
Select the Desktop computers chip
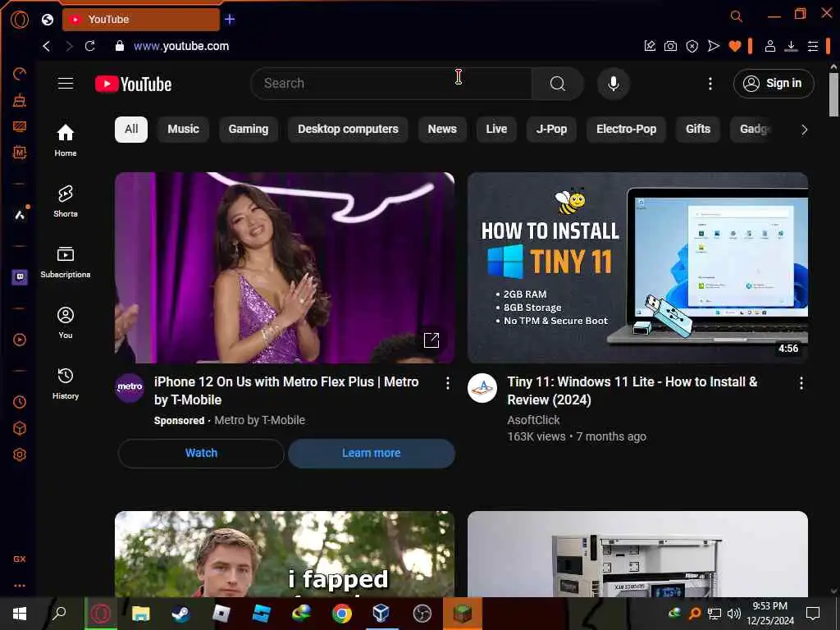coord(348,129)
